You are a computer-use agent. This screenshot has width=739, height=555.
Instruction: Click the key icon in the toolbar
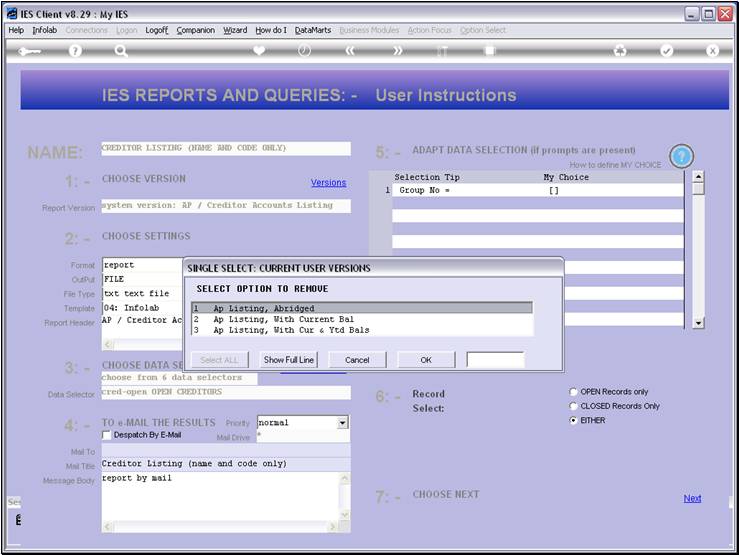pyautogui.click(x=29, y=51)
